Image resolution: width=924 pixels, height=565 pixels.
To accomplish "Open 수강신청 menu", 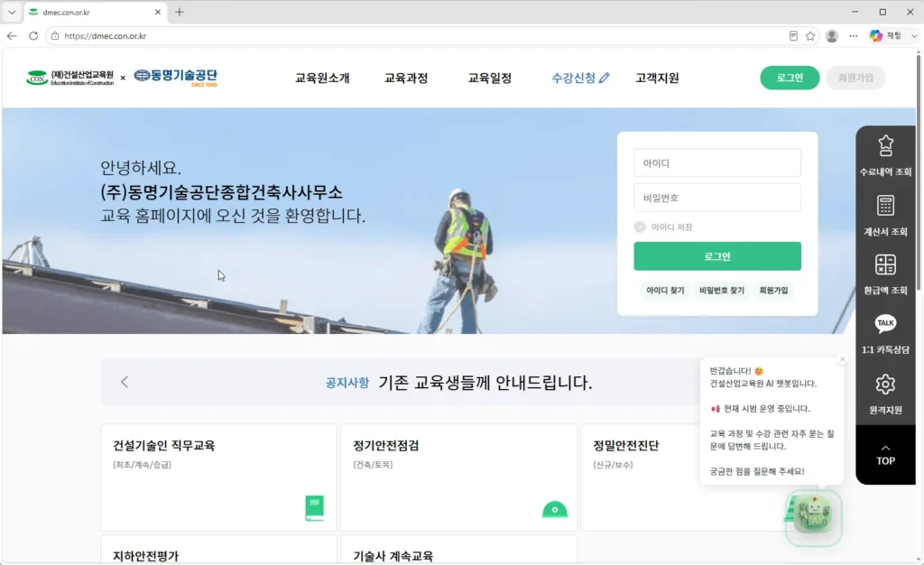I will [x=580, y=78].
